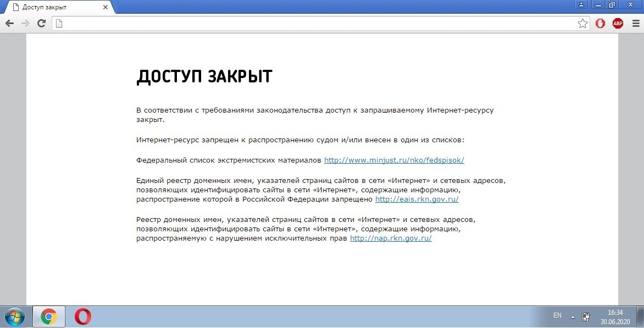Bookmark this page with the star icon
The image size is (644, 328).
[582, 24]
